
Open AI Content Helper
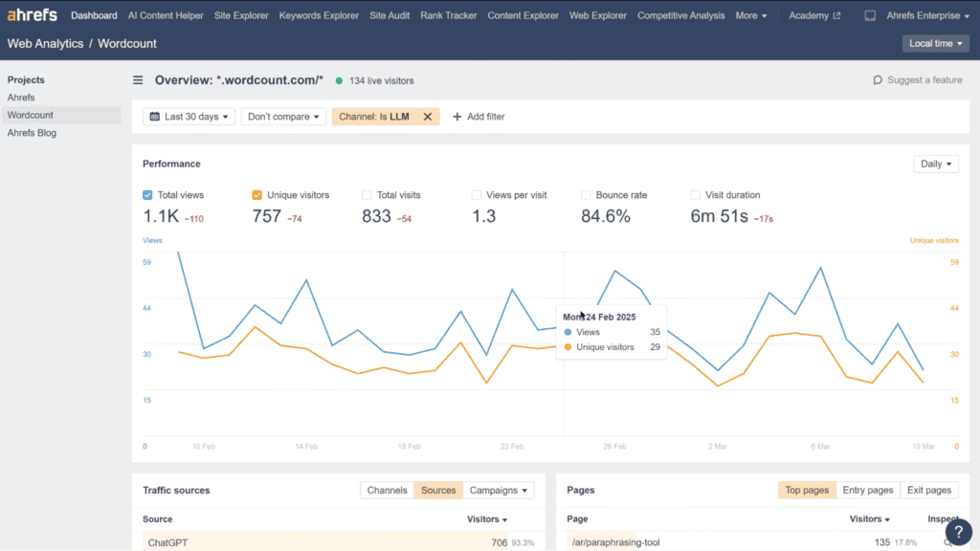click(x=166, y=15)
